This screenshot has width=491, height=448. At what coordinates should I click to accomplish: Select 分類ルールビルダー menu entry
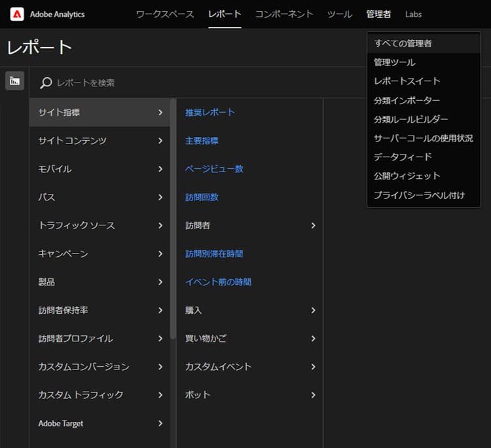(x=424, y=119)
